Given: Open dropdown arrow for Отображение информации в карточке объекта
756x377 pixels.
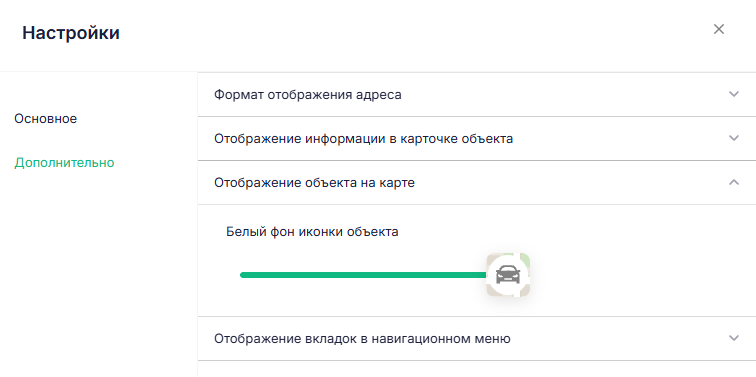Looking at the screenshot, I should pyautogui.click(x=734, y=138).
